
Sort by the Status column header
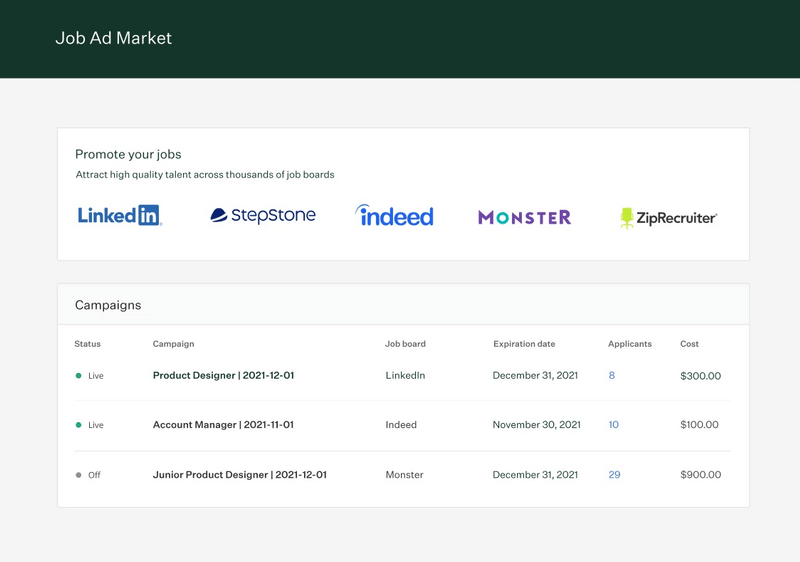click(87, 344)
